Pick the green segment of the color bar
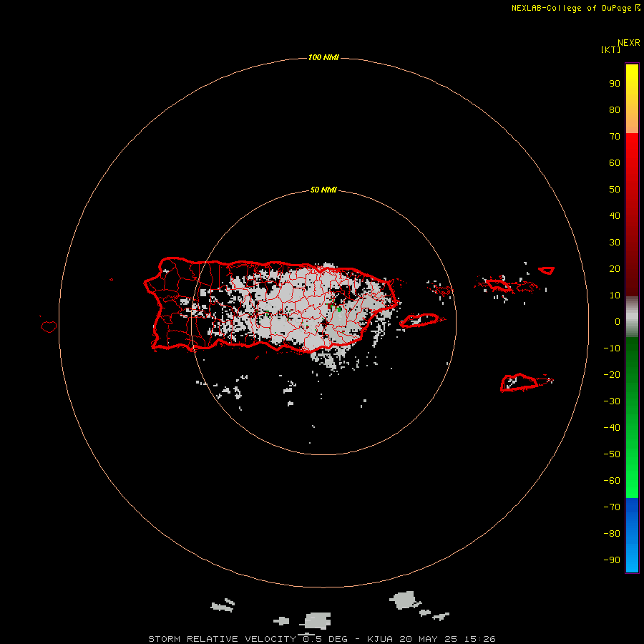Screen dimensions: 644x644 (632, 417)
